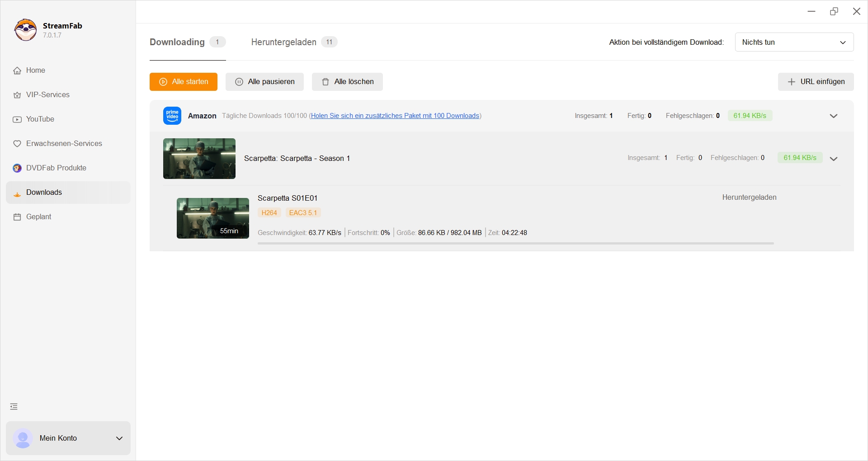Open Erwachsenen-Services in the sidebar
Screen dimensions: 868x461
coord(64,143)
